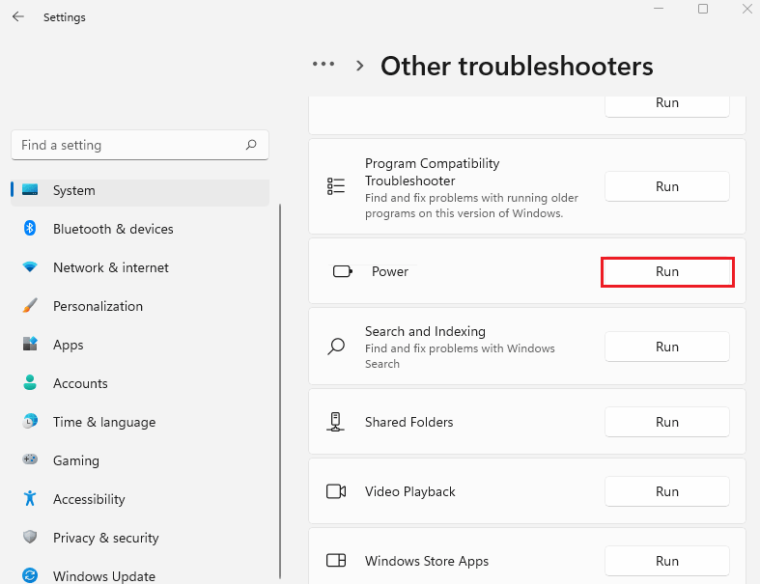Go to Privacy & security
This screenshot has width=760, height=584.
tap(140, 538)
